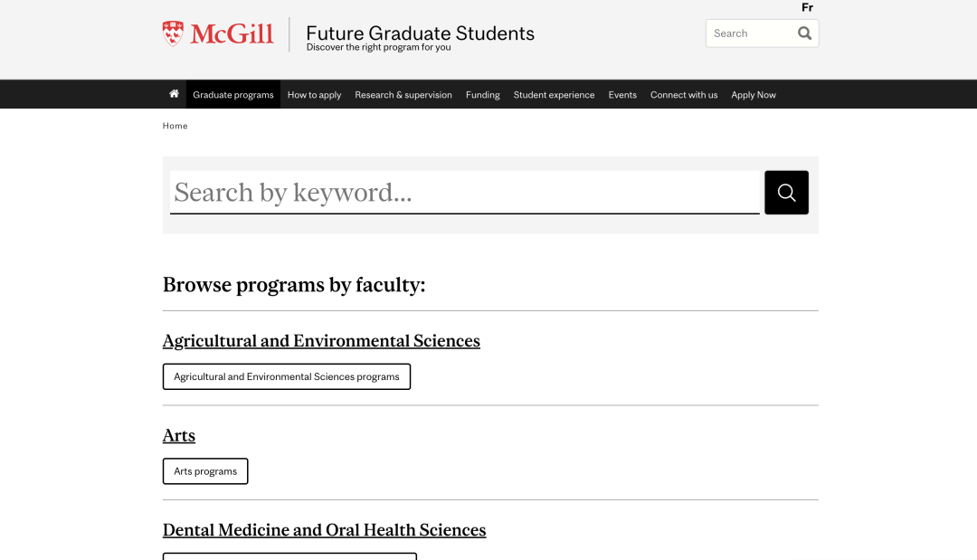Open the Funding menu item
Image resolution: width=977 pixels, height=560 pixels.
482,95
